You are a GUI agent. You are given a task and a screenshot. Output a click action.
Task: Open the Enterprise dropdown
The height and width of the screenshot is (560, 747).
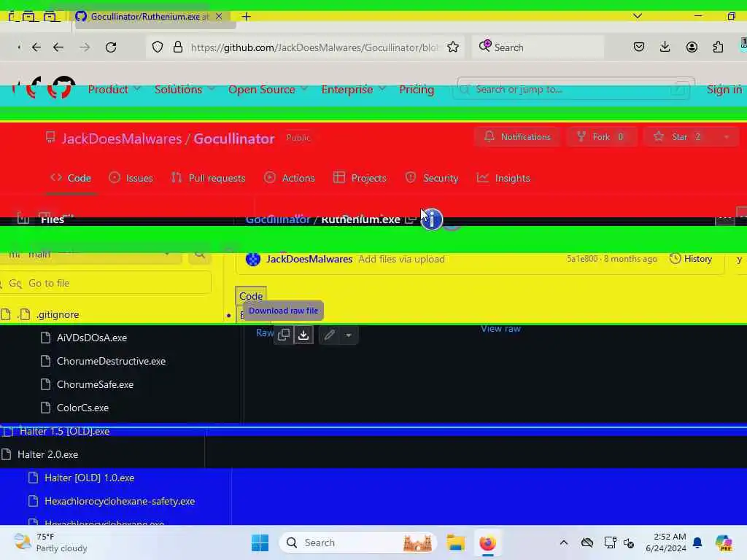(353, 90)
